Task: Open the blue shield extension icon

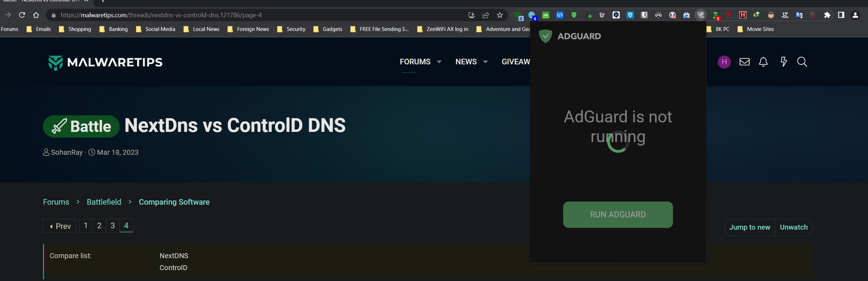Action: pos(630,15)
